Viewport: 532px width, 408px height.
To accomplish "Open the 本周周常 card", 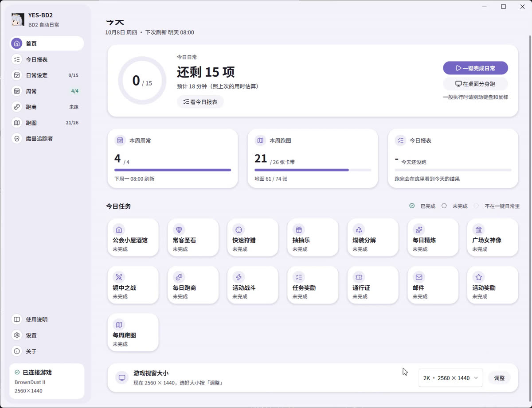I will pos(172,159).
